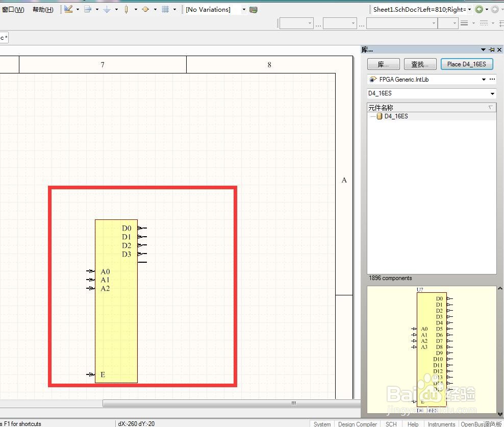Open the 帮助(H) help menu
The image size is (504, 427).
coord(43,9)
